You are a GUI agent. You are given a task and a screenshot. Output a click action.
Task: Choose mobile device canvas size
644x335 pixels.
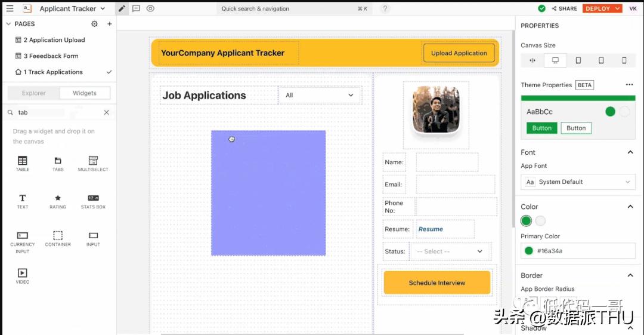tap(624, 60)
